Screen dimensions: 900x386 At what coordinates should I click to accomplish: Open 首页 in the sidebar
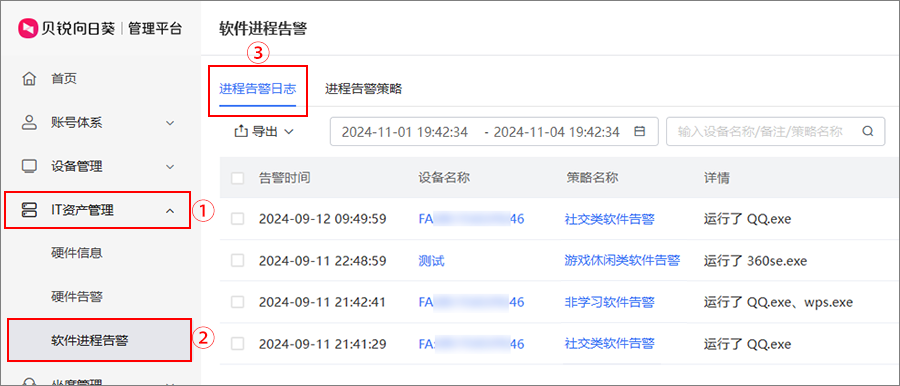coord(64,79)
